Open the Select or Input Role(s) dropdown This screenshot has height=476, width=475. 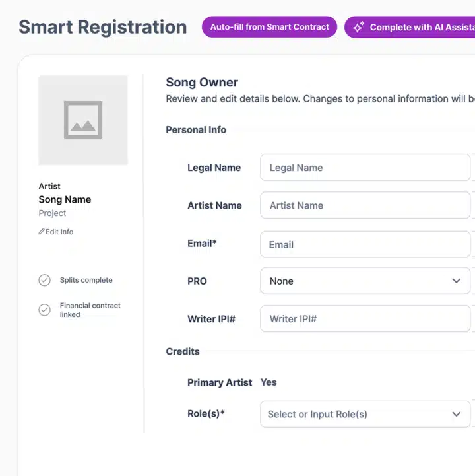[x=365, y=414]
